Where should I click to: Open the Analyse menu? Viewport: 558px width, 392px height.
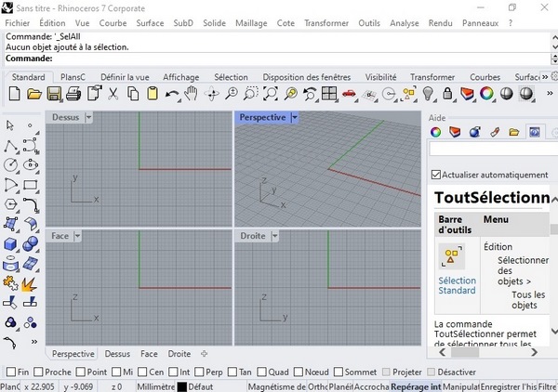click(405, 23)
